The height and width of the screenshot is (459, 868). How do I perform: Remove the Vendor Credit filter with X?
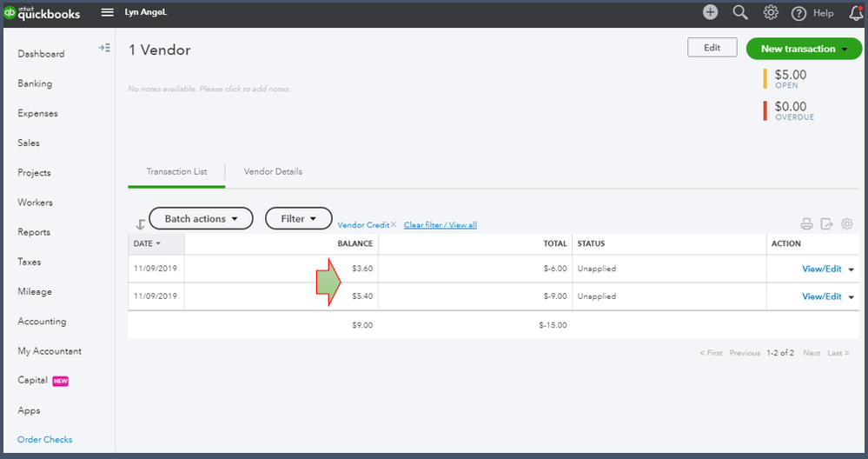tap(394, 225)
